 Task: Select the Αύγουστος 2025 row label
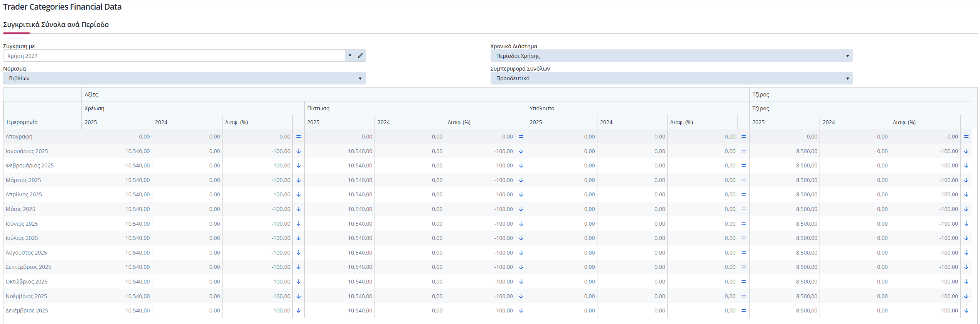(26, 253)
